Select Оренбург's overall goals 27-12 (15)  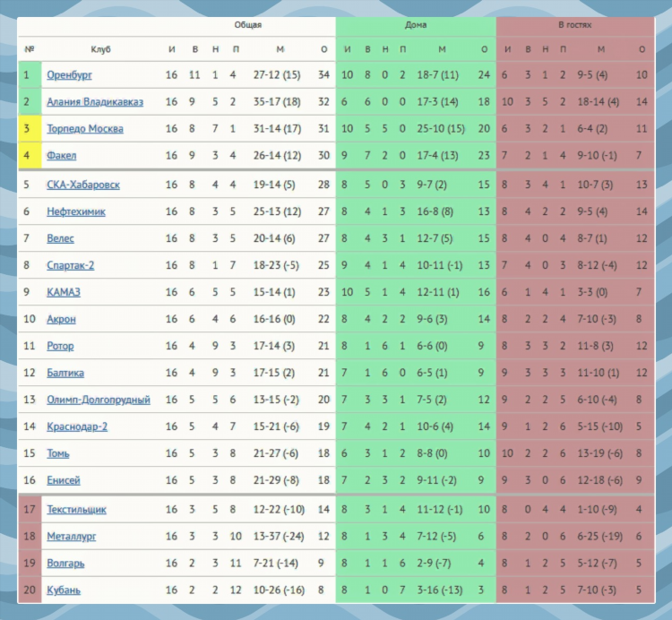click(277, 75)
